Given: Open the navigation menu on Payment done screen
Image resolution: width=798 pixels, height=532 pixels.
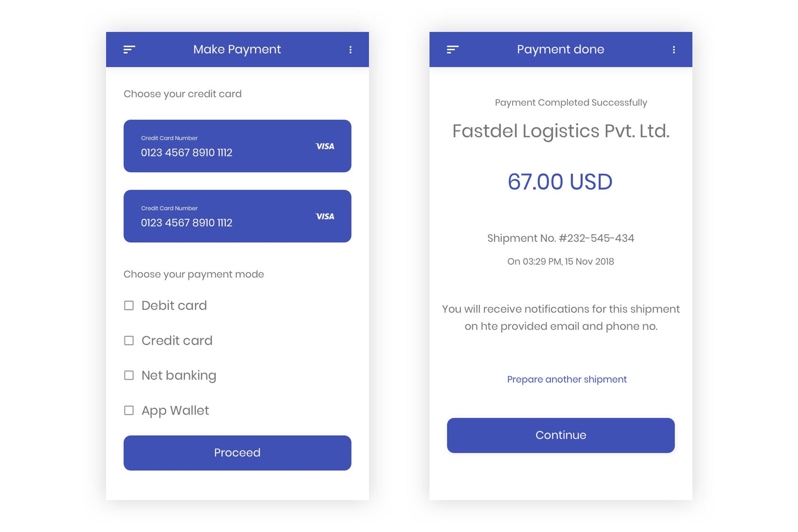Looking at the screenshot, I should point(452,49).
